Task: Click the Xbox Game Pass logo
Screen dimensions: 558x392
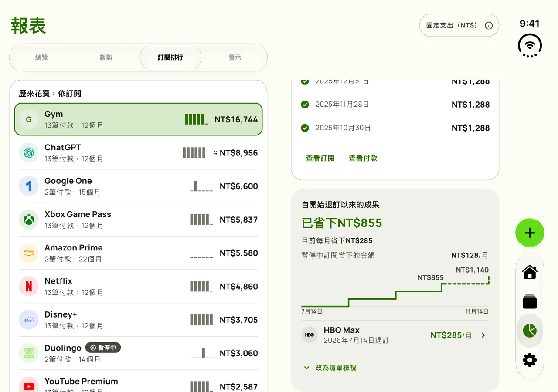Action: point(29,220)
